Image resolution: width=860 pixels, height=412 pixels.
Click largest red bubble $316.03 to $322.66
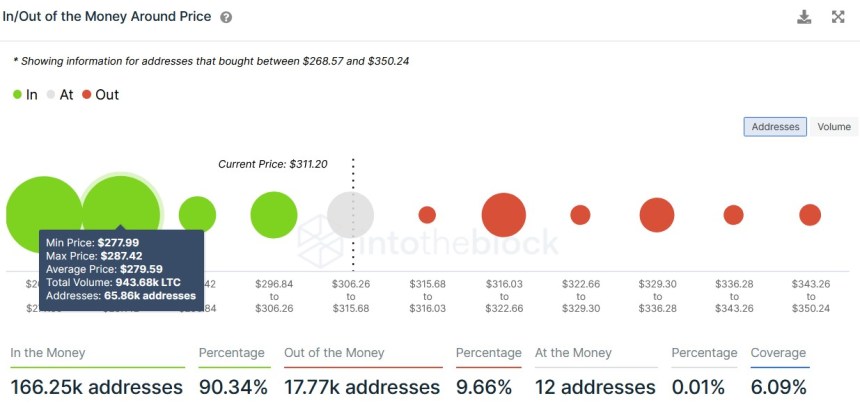pos(504,215)
